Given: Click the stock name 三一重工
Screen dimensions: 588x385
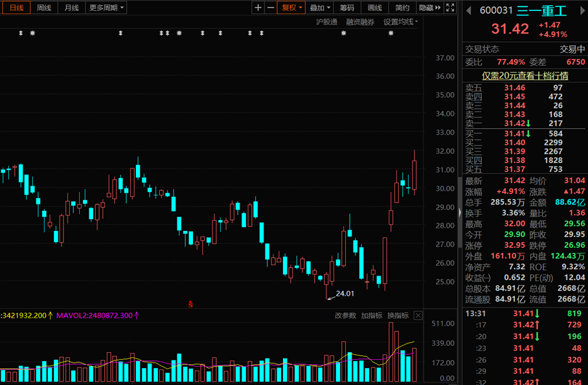Looking at the screenshot, I should [x=541, y=10].
